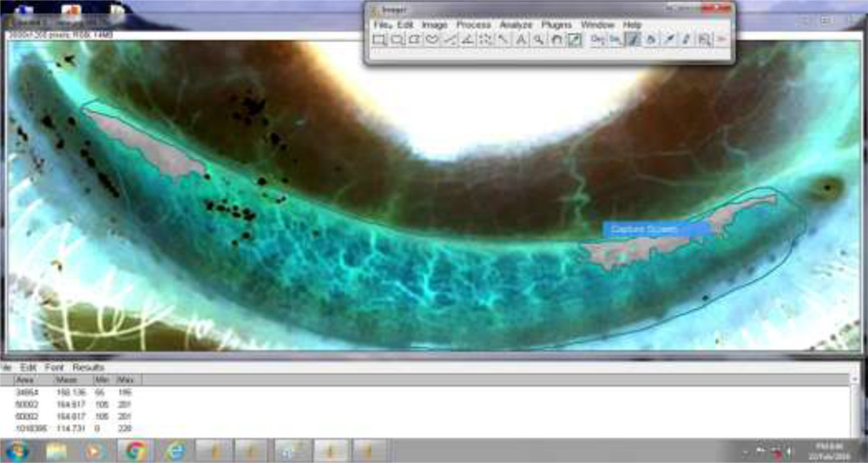The image size is (868, 463).
Task: Select the Angle tool
Action: (x=467, y=40)
